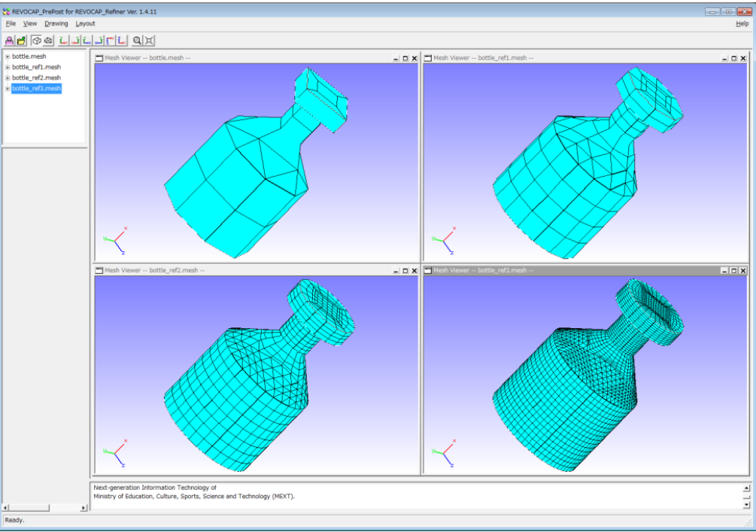Open the File menu
Image resolution: width=756 pixels, height=532 pixels.
(11, 23)
